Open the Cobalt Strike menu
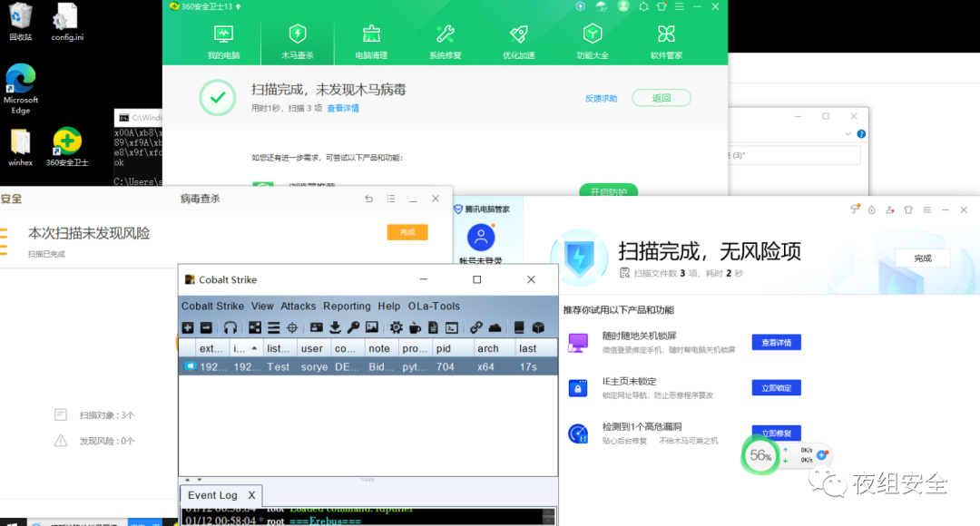980x526 pixels. 212,307
